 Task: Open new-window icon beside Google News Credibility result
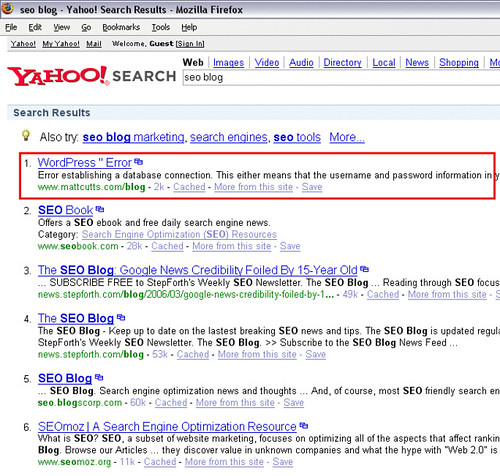pos(364,269)
